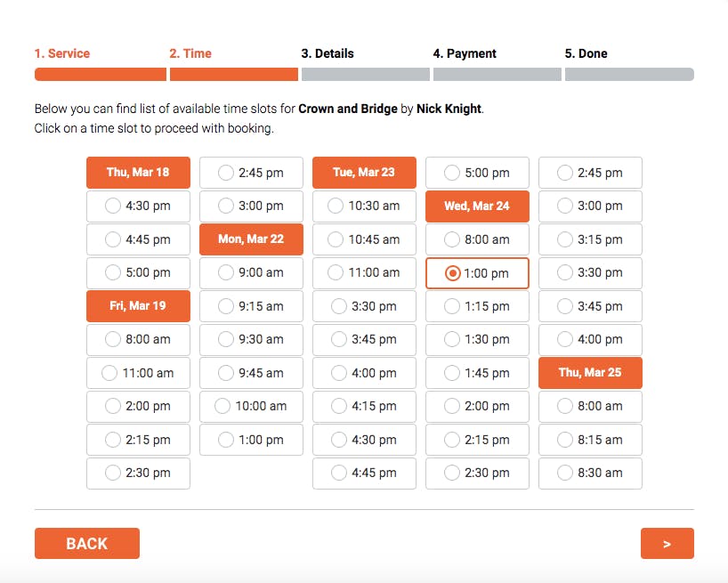Go to step 1. Service

(62, 53)
